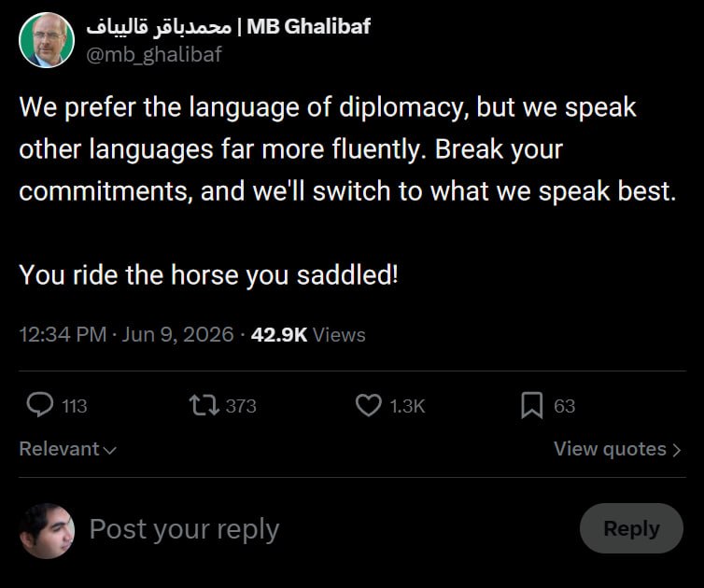Bookmark the post with bookmark icon
Image resolution: width=704 pixels, height=588 pixels.
point(532,405)
